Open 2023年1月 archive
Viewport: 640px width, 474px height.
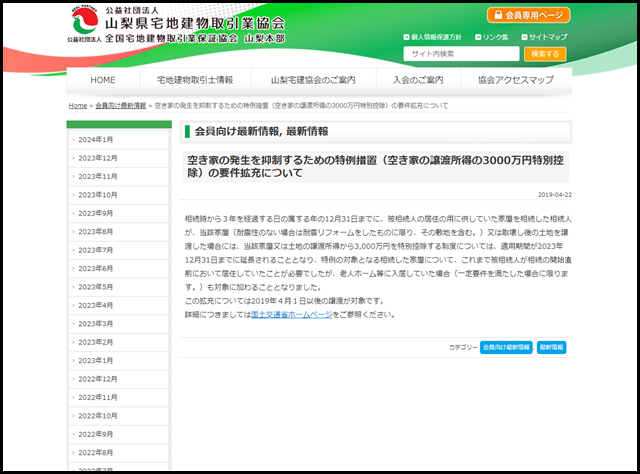(x=118, y=361)
